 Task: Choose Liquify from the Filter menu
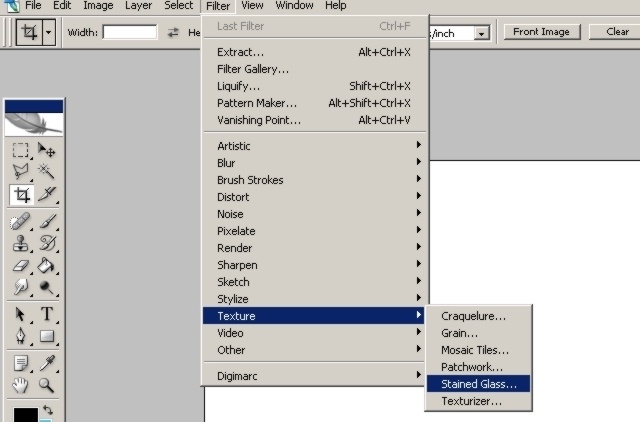(314, 86)
